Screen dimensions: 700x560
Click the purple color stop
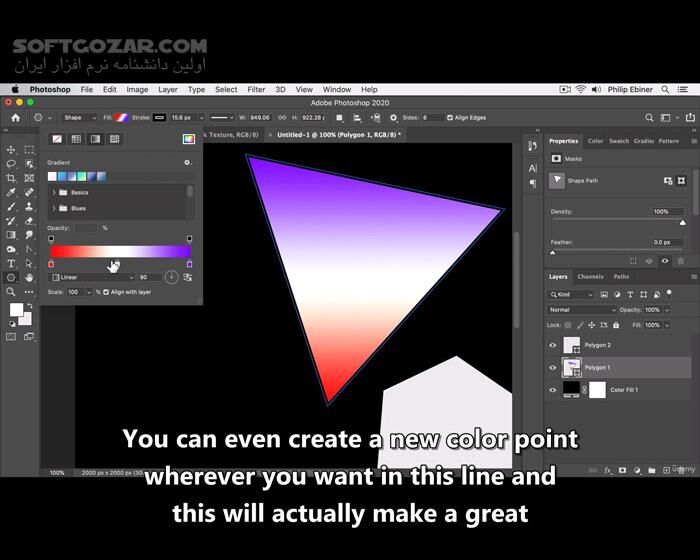coord(189,264)
